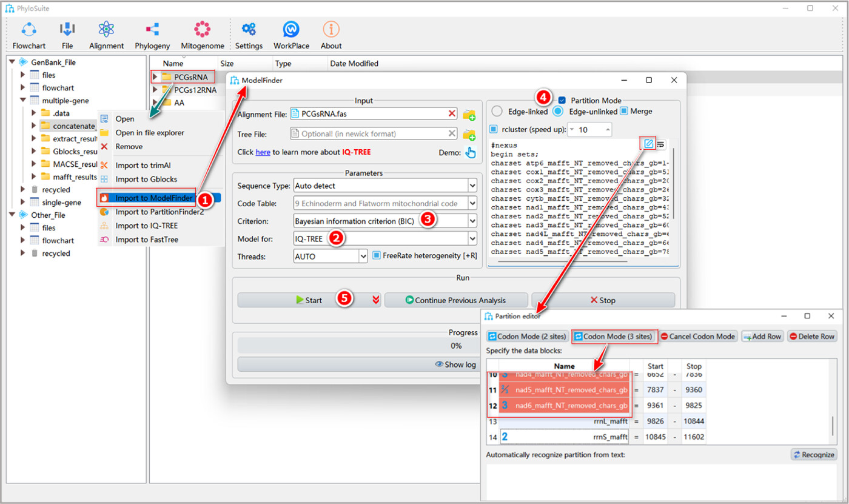Click the Demo hand pointer icon
Screen dimensions: 849x504
[x=471, y=152]
